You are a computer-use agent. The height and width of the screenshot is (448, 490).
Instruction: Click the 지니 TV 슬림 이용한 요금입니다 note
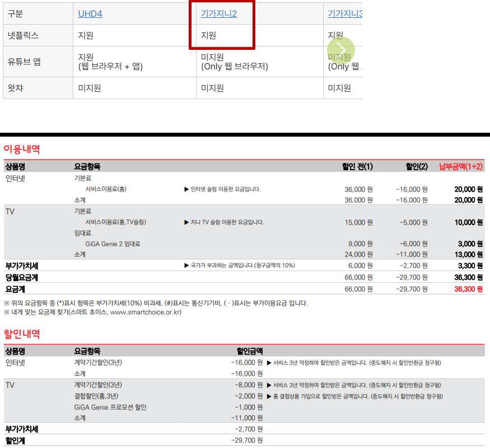224,222
